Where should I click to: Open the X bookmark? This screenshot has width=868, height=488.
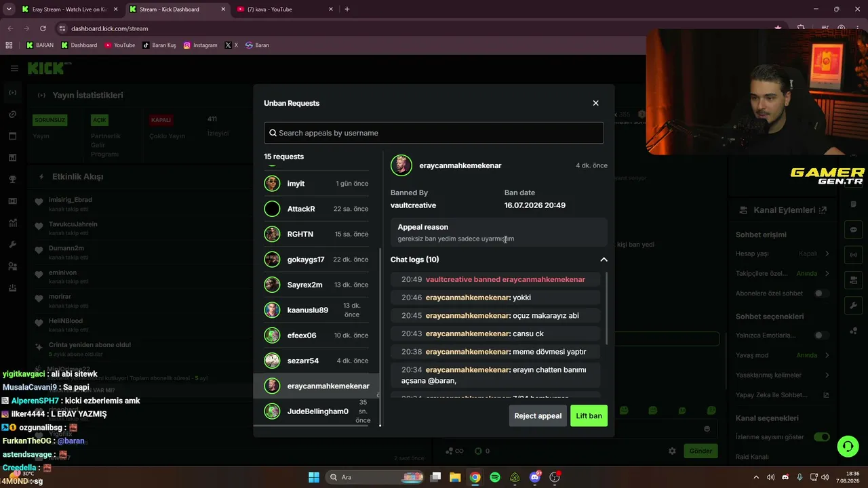tap(231, 45)
